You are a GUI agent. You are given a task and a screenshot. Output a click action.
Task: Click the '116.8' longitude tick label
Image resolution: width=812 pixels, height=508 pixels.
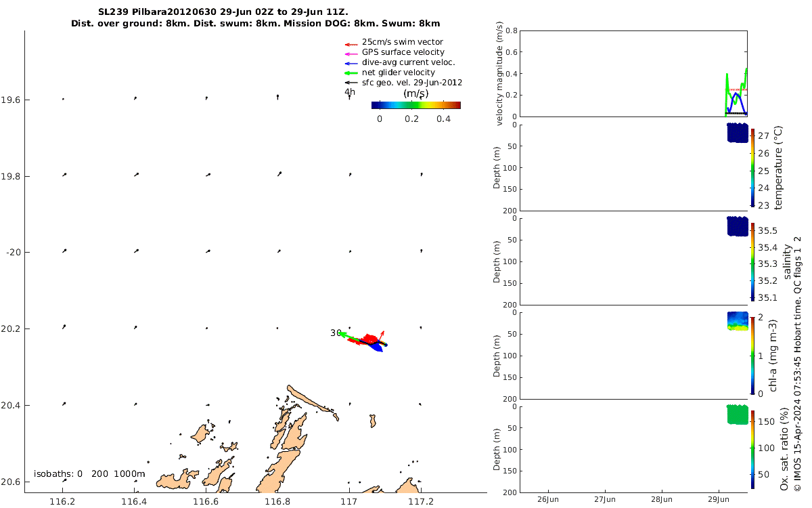(x=277, y=502)
